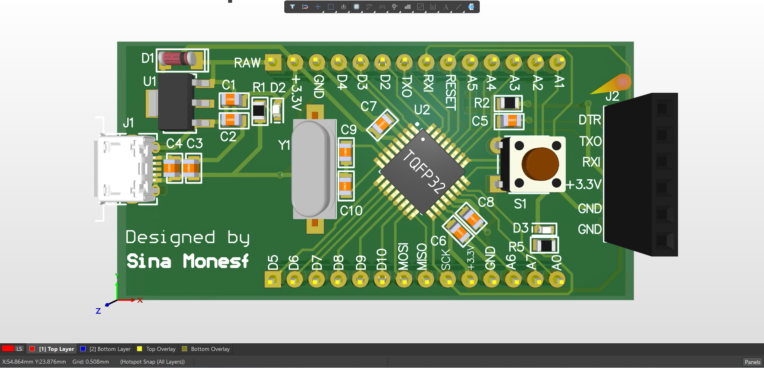The height and width of the screenshot is (368, 764).
Task: Click the Place Component chip icon
Action: 357,7
